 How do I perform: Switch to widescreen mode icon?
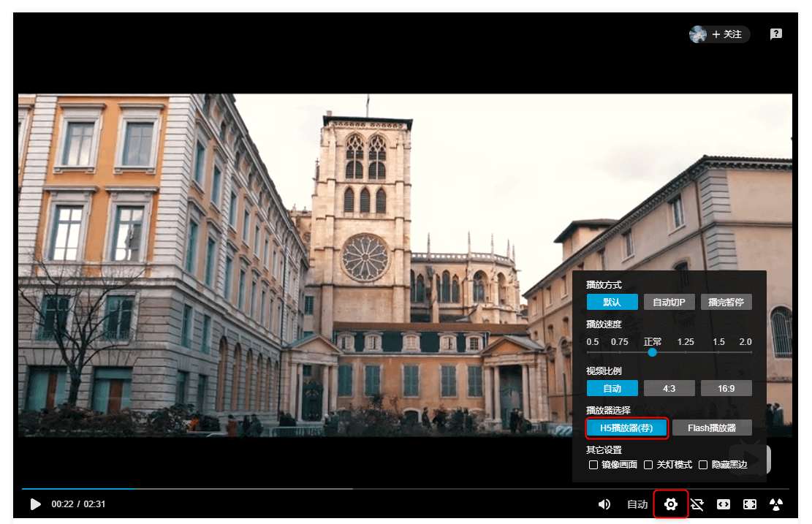(724, 504)
